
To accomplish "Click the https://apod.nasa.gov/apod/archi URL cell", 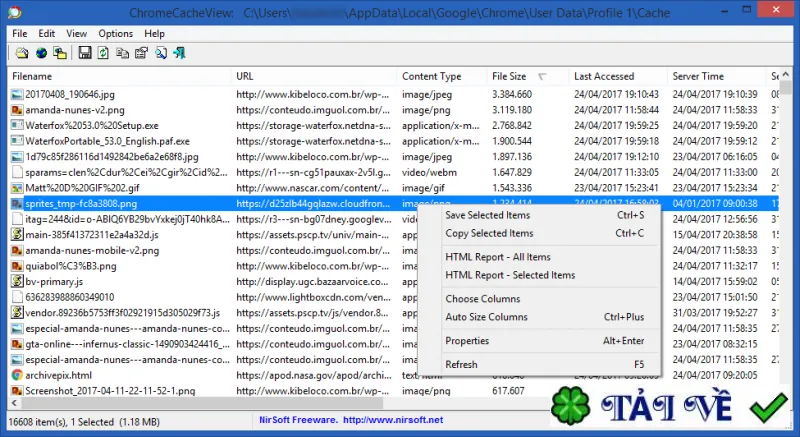I will click(x=313, y=375).
